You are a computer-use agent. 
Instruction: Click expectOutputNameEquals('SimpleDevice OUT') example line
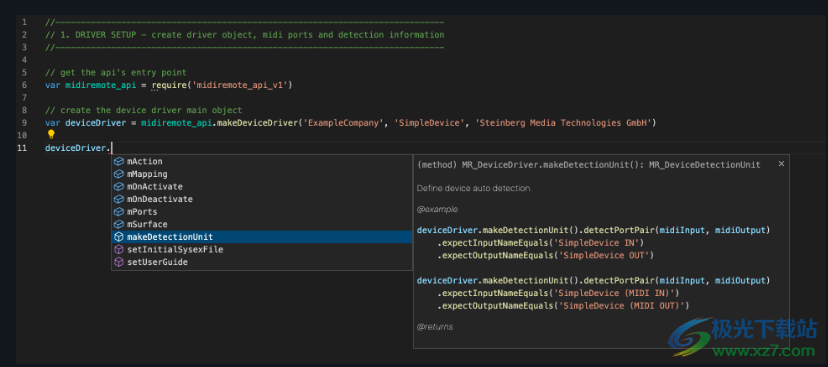pos(545,256)
